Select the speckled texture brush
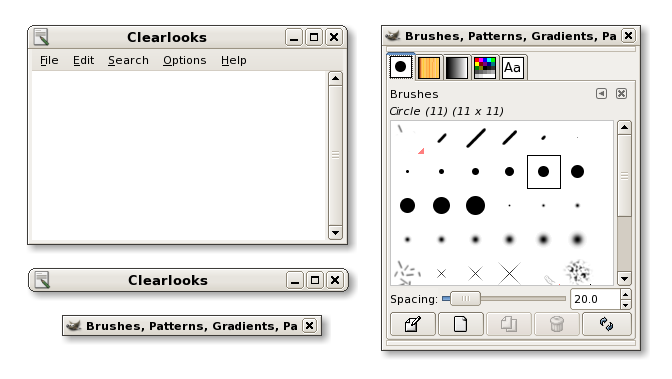The width and height of the screenshot is (672, 379). [x=577, y=272]
